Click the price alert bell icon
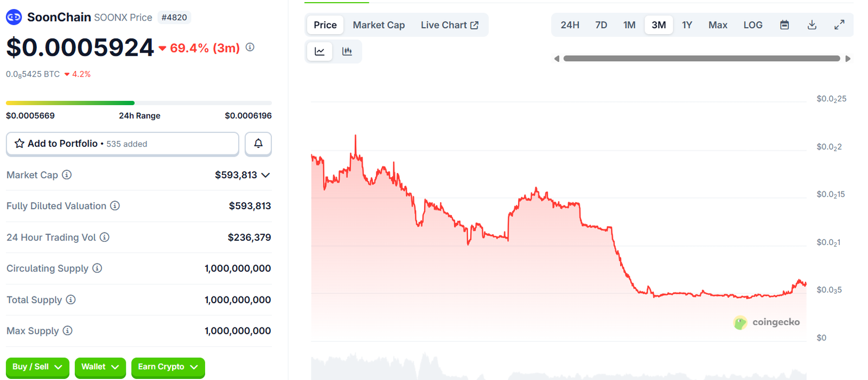The image size is (868, 380). click(x=258, y=144)
